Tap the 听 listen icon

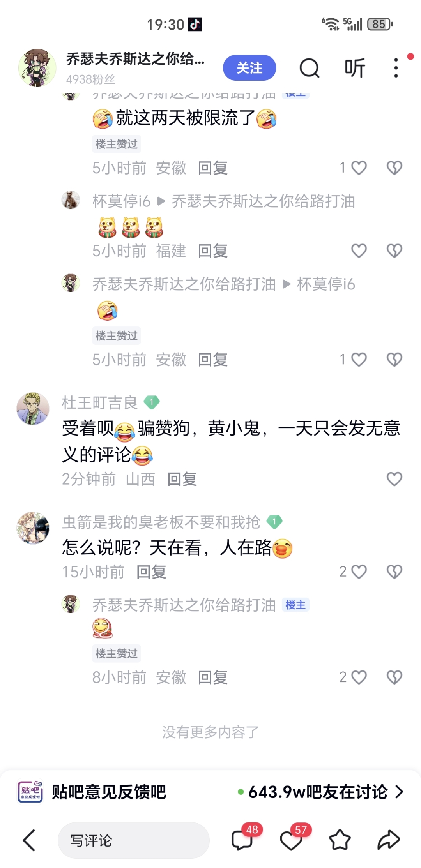[x=354, y=68]
